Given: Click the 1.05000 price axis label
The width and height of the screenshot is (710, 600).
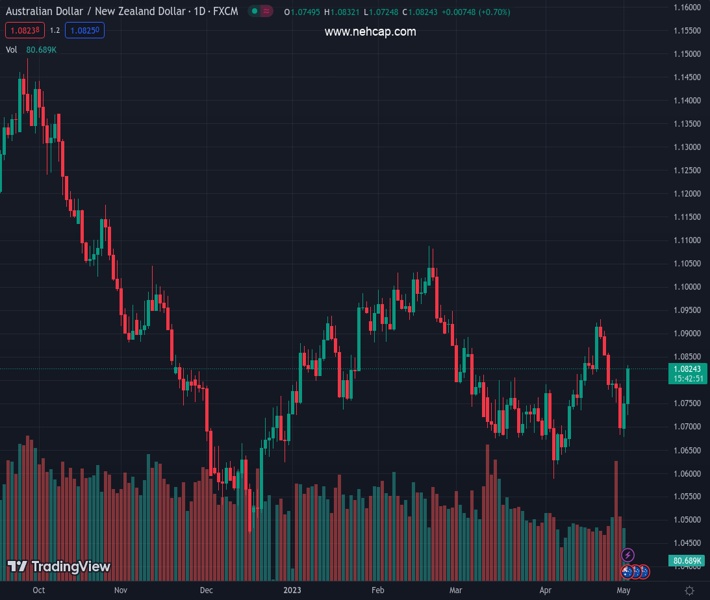Looking at the screenshot, I should point(687,520).
